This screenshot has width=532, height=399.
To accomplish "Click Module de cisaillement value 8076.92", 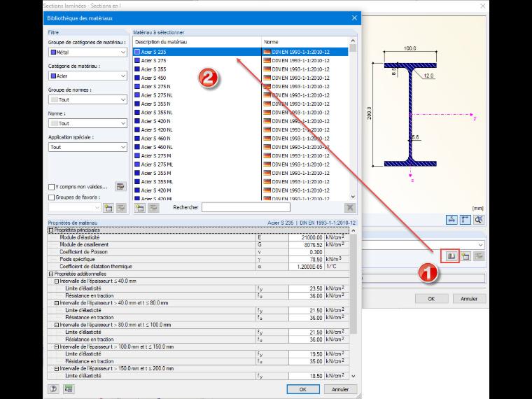I will click(x=307, y=245).
